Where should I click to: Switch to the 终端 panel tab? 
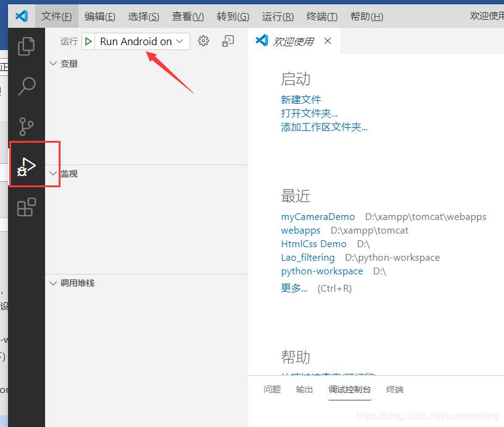click(395, 389)
